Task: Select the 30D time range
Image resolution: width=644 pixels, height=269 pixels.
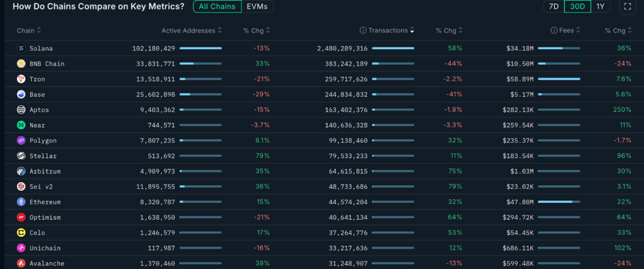Action: pyautogui.click(x=577, y=6)
